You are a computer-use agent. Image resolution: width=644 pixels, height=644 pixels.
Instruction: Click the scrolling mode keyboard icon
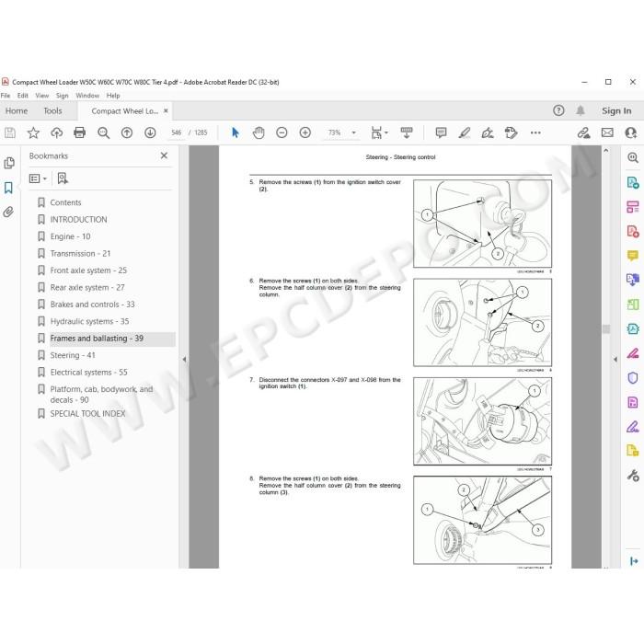[x=407, y=132]
